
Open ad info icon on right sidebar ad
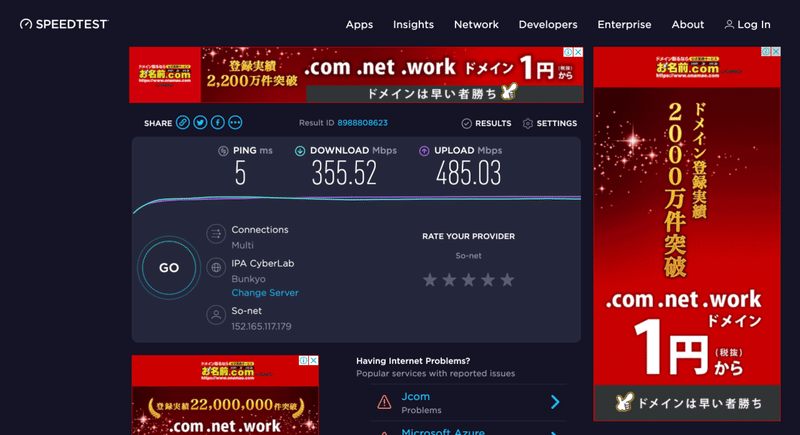click(x=766, y=52)
